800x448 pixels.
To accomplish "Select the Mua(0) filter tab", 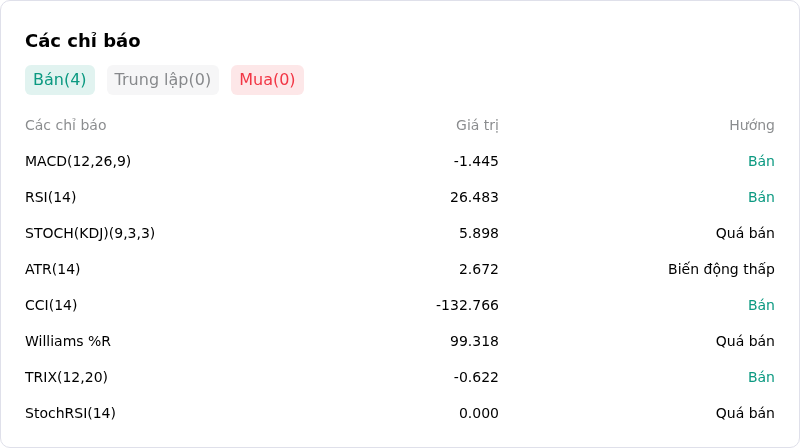I will point(267,80).
